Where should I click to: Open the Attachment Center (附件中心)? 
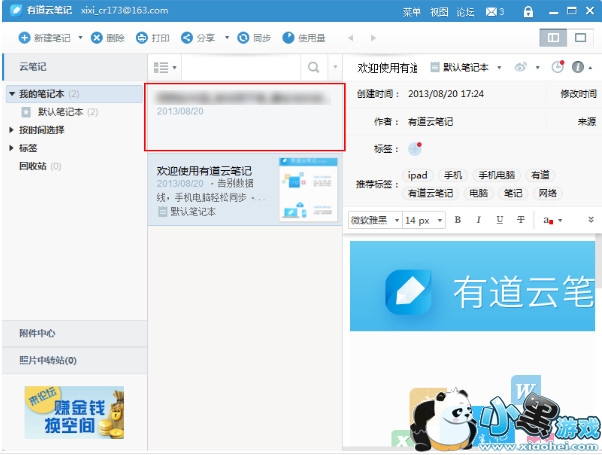pos(75,333)
